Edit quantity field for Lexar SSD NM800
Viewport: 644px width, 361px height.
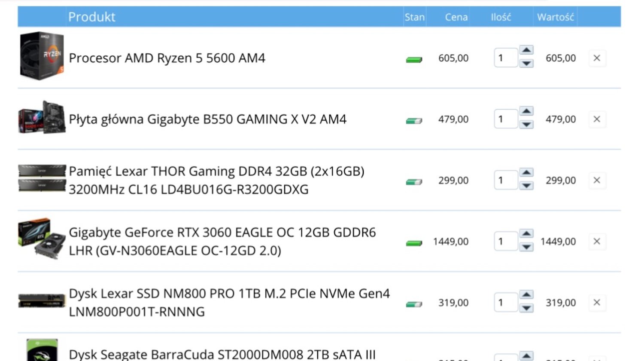[x=506, y=302]
